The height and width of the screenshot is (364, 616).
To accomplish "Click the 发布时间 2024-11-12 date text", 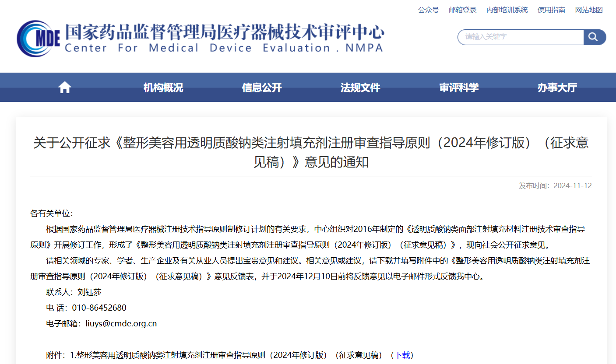I will coord(555,185).
